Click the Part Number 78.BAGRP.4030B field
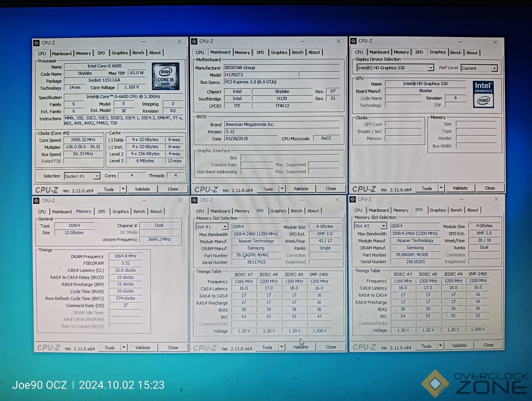Viewport: 532px width, 401px height. click(415, 255)
